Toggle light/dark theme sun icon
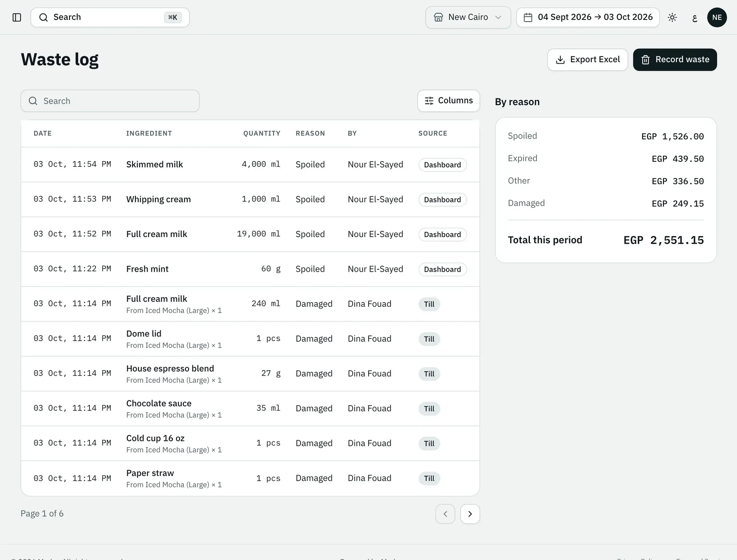The image size is (737, 560). click(x=672, y=17)
